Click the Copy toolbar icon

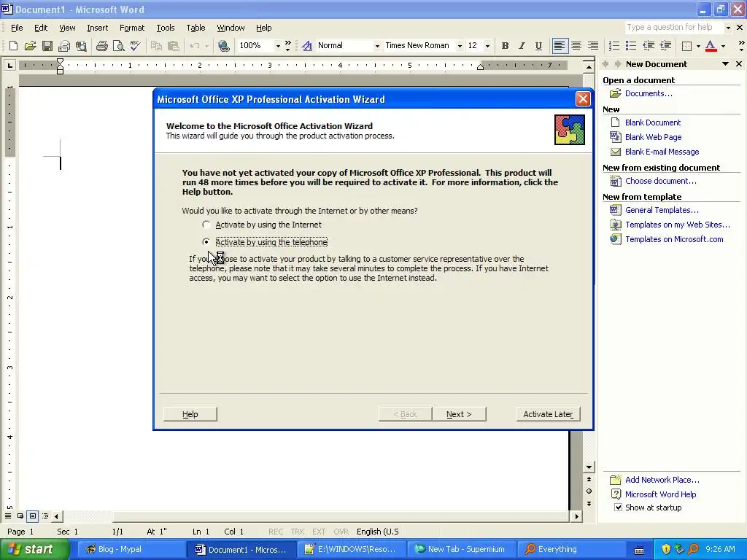coord(156,46)
